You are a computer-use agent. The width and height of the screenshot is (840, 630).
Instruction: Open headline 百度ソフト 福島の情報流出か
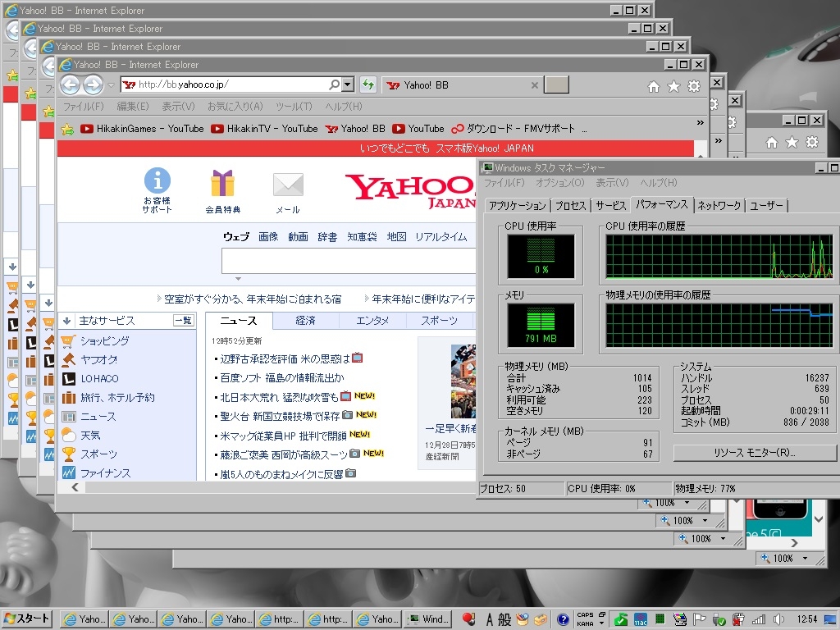(x=282, y=378)
